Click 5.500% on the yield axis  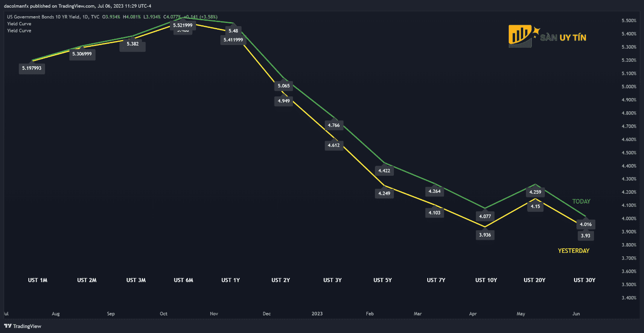[x=629, y=21]
